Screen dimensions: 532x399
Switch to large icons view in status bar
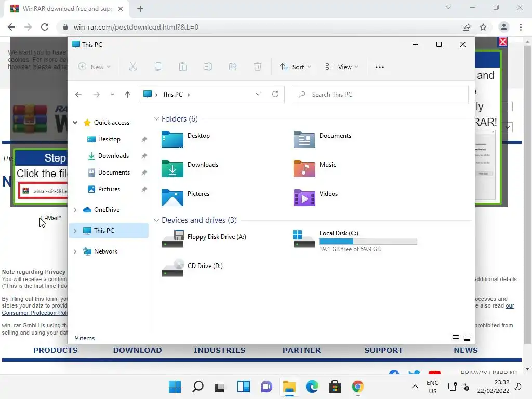(467, 338)
